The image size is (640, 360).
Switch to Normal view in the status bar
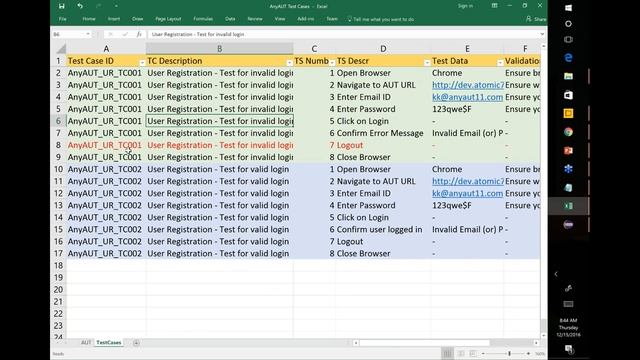[447, 353]
